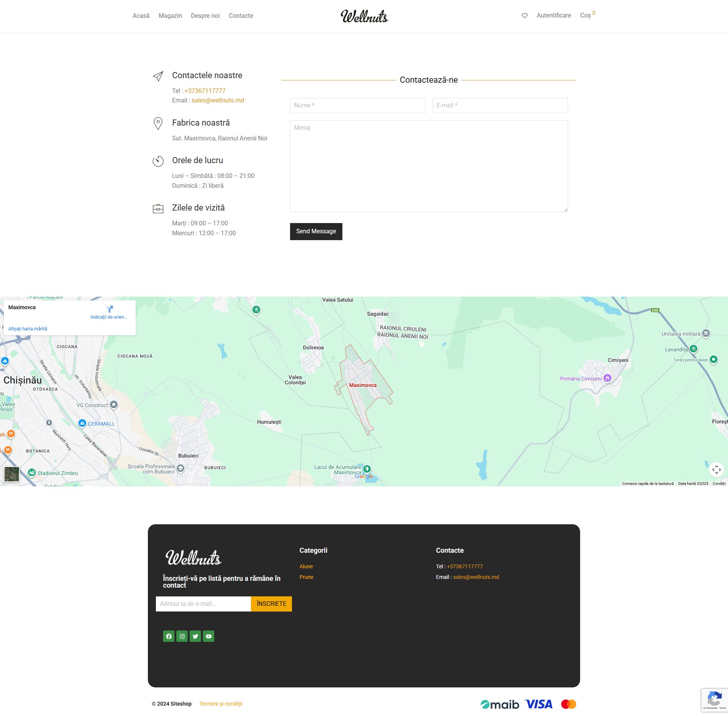Open the Magazin menu item
The height and width of the screenshot is (717, 728).
tap(170, 16)
